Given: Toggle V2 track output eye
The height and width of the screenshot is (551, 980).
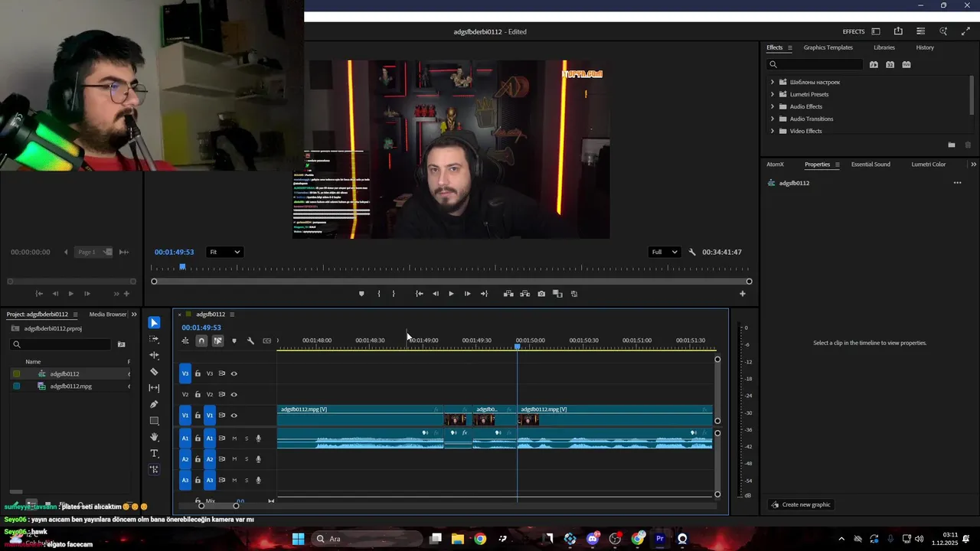Looking at the screenshot, I should coord(234,395).
